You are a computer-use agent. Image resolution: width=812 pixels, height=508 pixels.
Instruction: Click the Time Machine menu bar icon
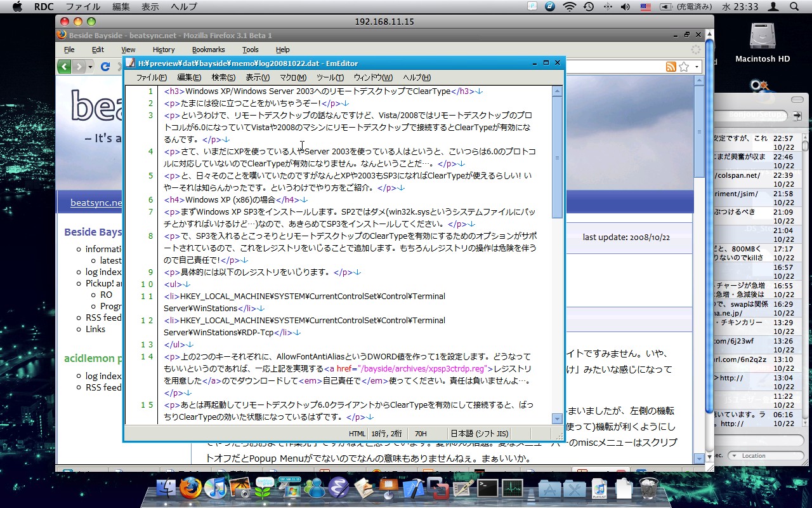pyautogui.click(x=589, y=7)
